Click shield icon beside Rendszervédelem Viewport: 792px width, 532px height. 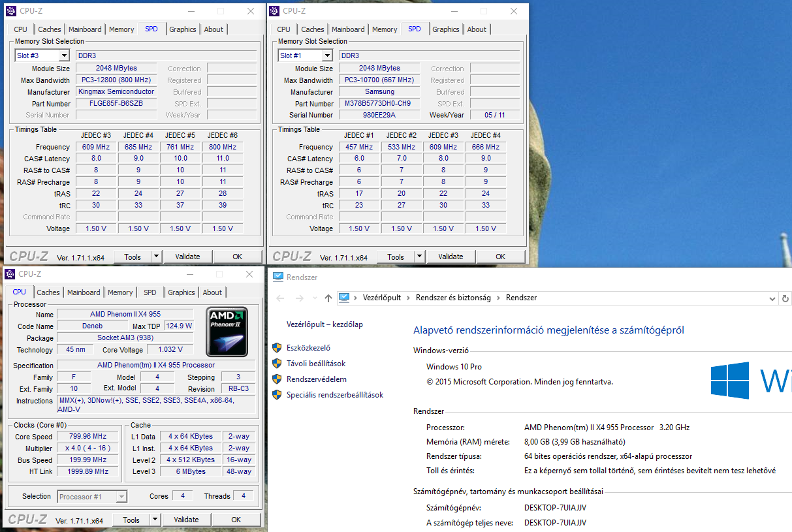tap(277, 379)
